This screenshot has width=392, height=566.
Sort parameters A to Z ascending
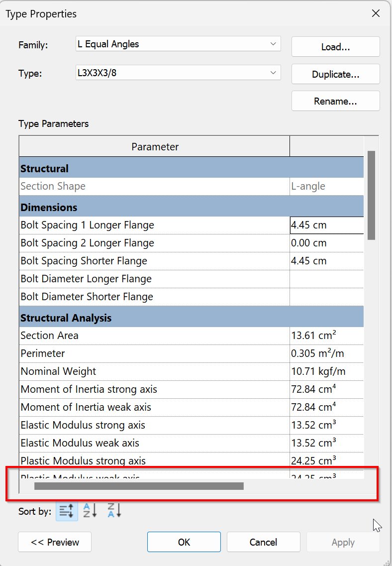(x=90, y=511)
